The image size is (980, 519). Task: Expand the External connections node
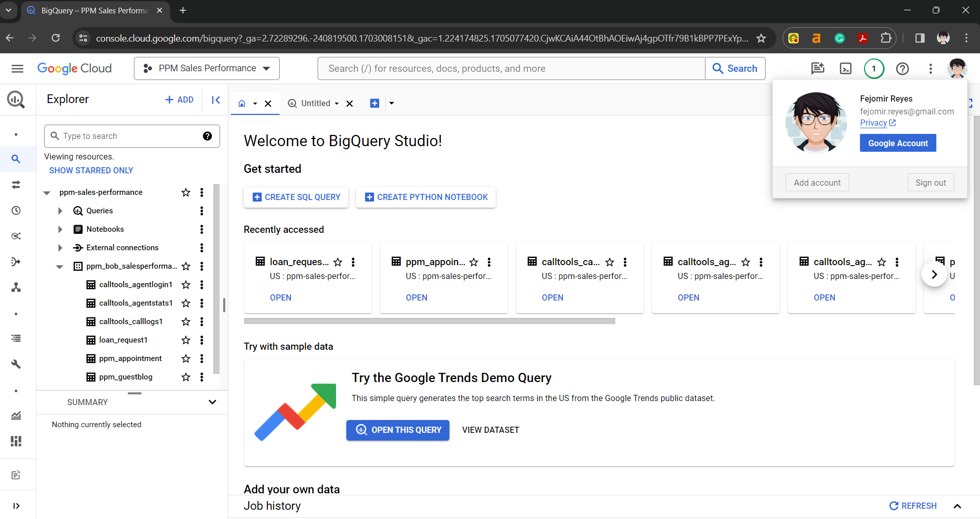point(60,248)
